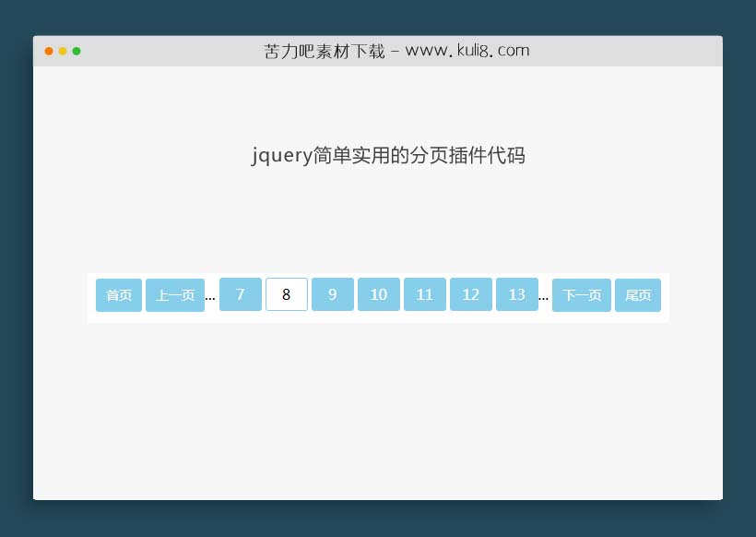
Task: Click the current page number 8
Action: 287,294
